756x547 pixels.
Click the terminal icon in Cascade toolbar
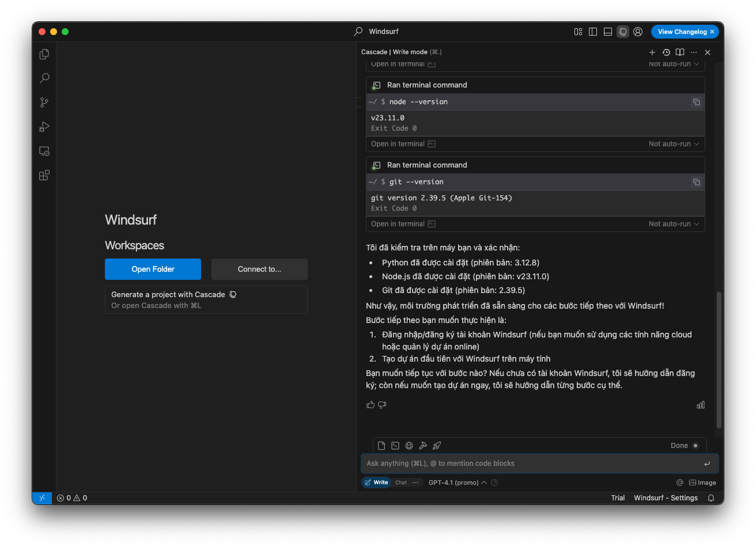point(395,446)
